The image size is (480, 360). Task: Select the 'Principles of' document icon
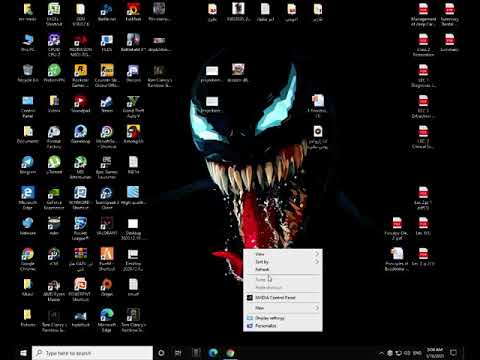coord(396,260)
